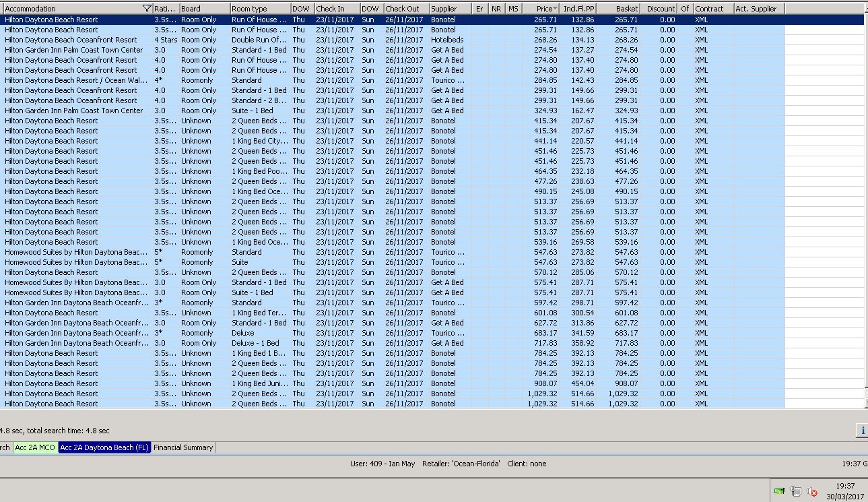Click the Act. Supplier column header
The image size is (868, 502).
pyautogui.click(x=759, y=9)
